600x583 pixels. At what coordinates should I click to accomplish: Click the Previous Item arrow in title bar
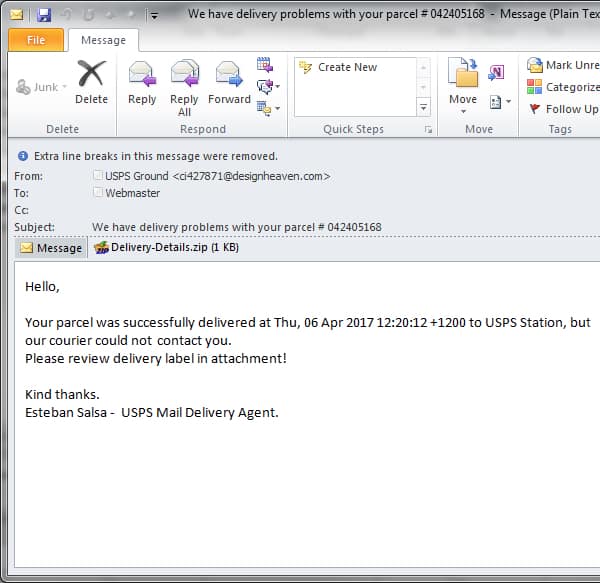tap(110, 15)
